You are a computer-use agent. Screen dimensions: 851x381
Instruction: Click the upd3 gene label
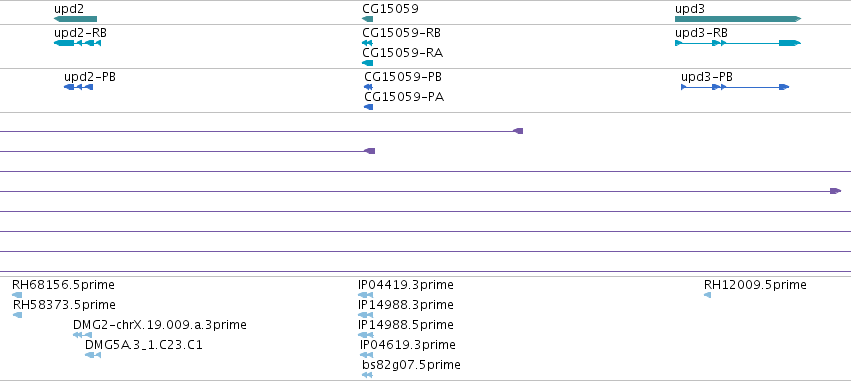pos(690,9)
